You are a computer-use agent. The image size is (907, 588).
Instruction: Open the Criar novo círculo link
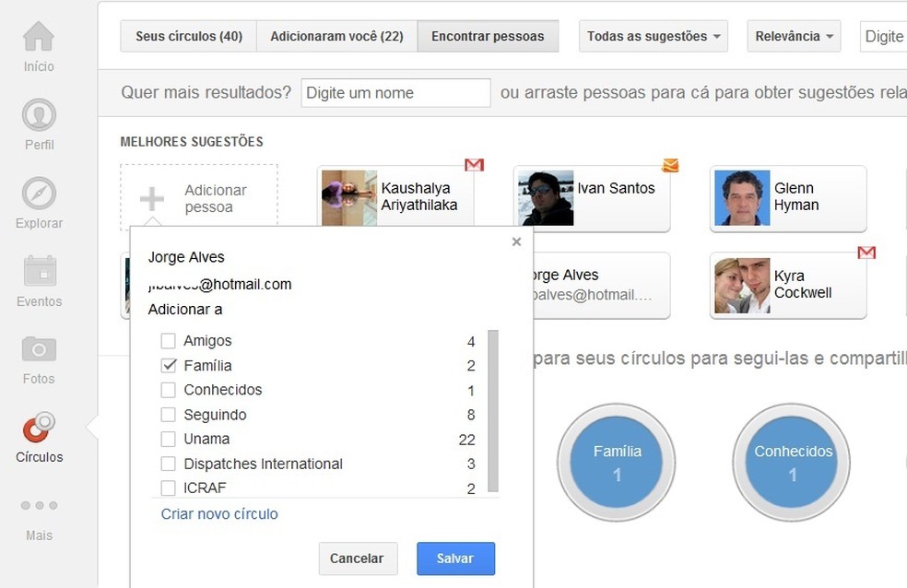pos(218,513)
